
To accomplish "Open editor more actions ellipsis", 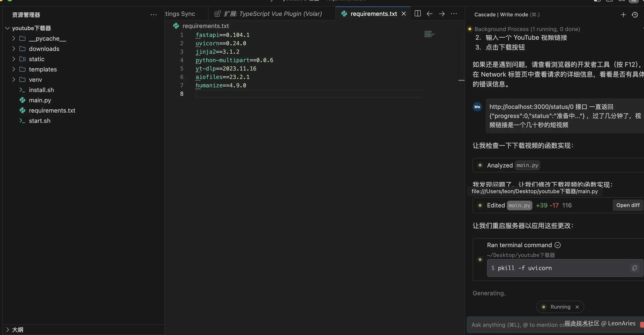I will coord(454,14).
